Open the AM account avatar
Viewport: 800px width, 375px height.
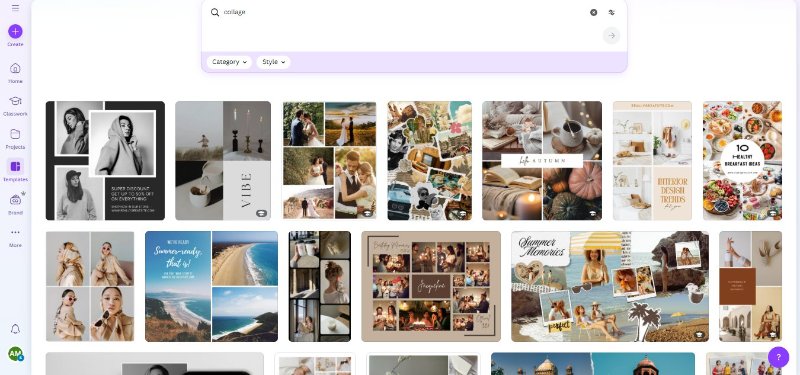pyautogui.click(x=15, y=354)
